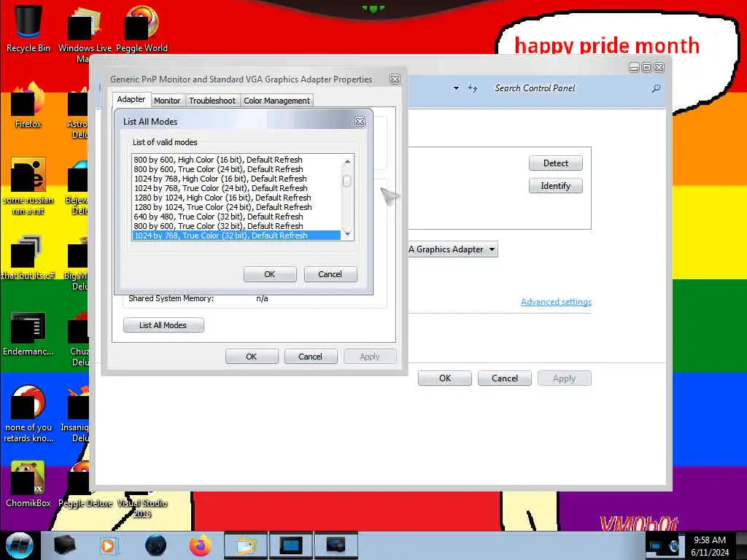Screen dimensions: 747x560
Task: Open the Windows Start menu orb
Action: coord(19,545)
